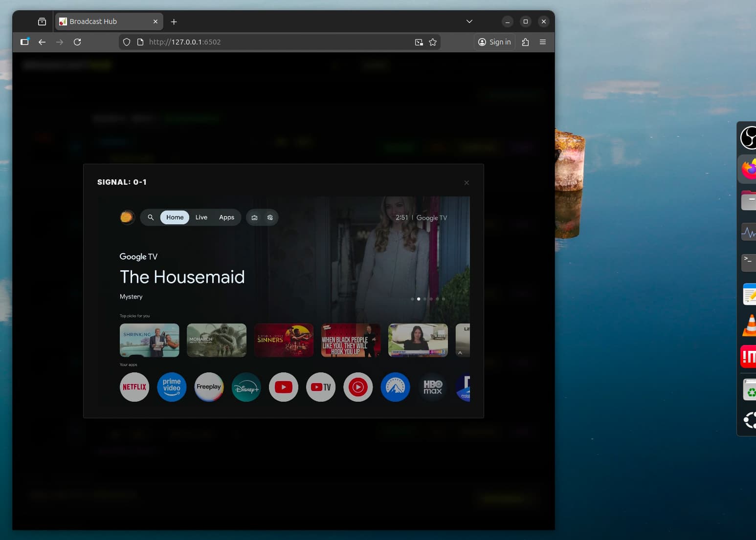Open the Firefox hamburger application menu

coord(543,42)
